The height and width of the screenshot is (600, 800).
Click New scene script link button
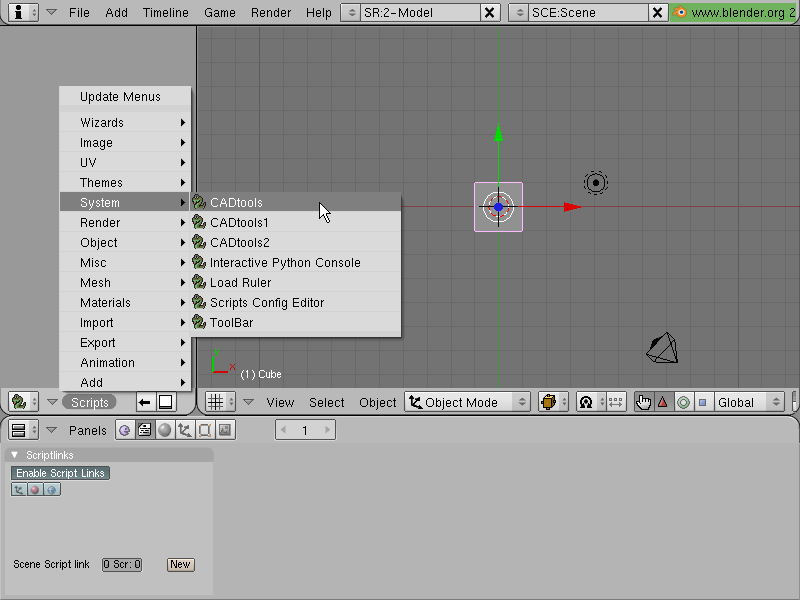181,564
